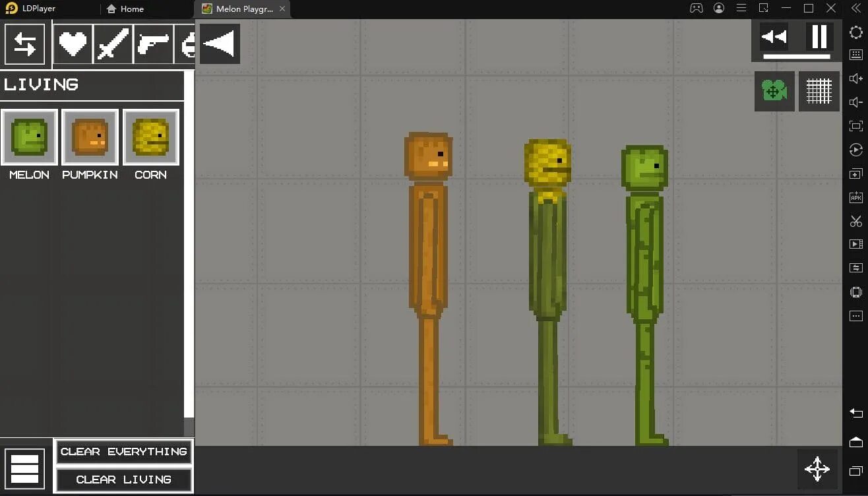868x496 pixels.
Task: Open the gamepad settings in the title bar
Action: (696, 9)
